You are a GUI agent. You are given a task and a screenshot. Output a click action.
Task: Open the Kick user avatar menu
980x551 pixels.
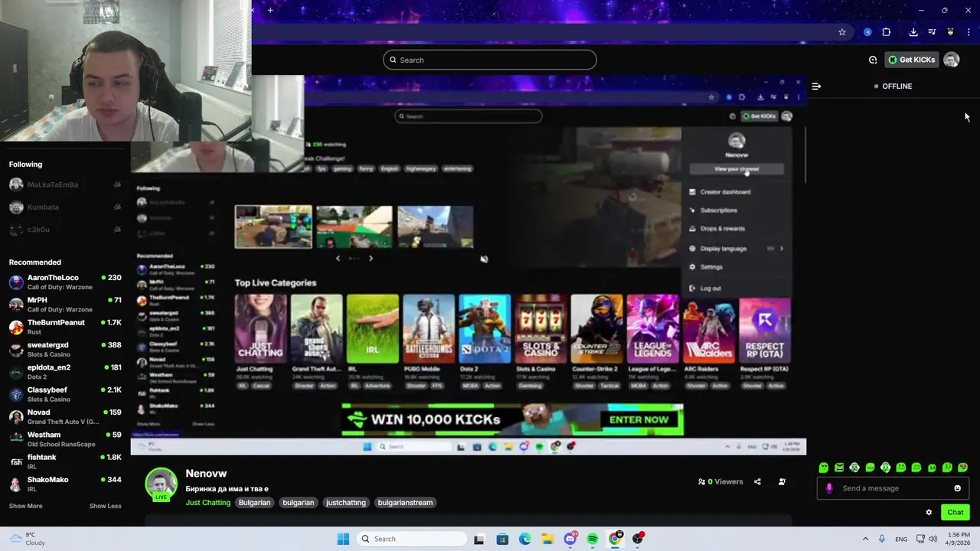[x=952, y=60]
